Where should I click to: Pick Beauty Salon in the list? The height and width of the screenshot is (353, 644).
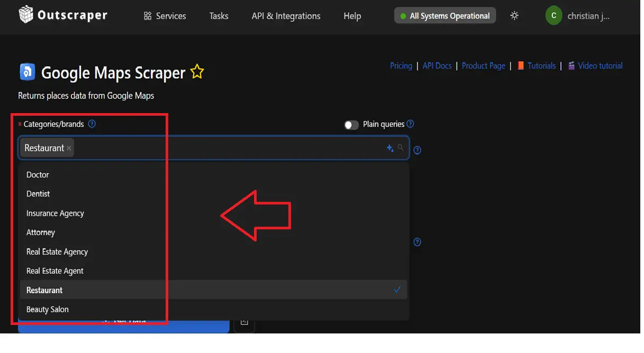(x=48, y=310)
